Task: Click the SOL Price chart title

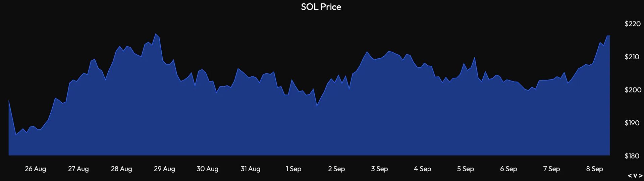Action: [x=321, y=7]
